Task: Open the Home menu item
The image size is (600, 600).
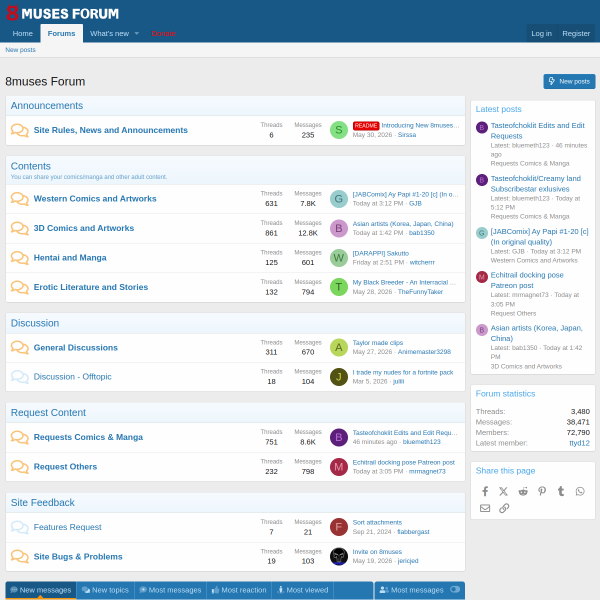Action: click(23, 33)
